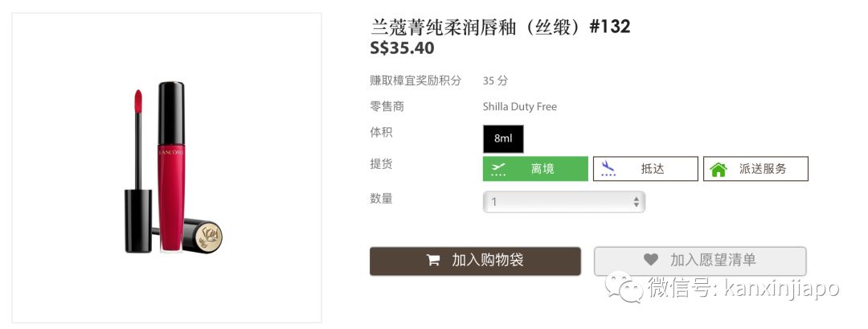This screenshot has width=868, height=329.
Task: Open the 数量 quantity dropdown
Action: pos(563,201)
